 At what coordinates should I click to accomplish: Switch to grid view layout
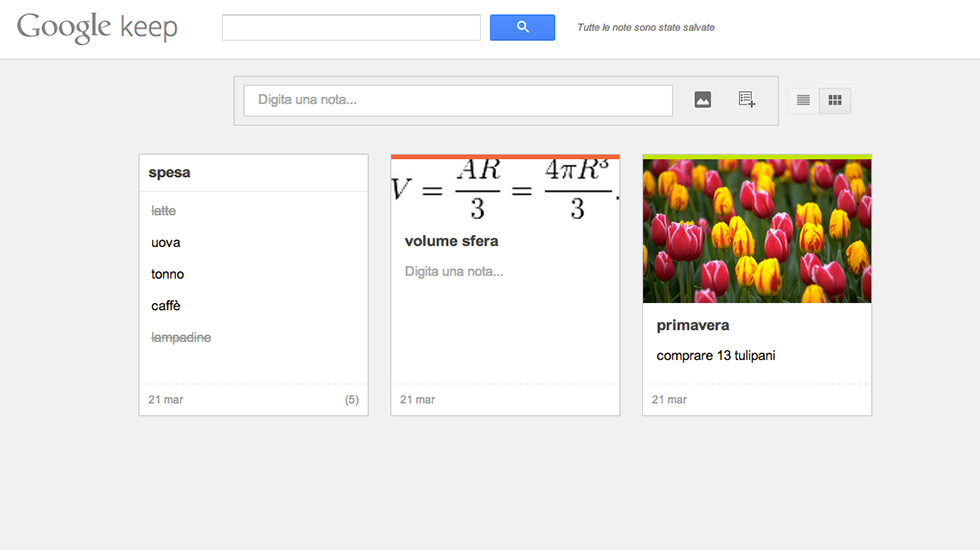pyautogui.click(x=835, y=101)
